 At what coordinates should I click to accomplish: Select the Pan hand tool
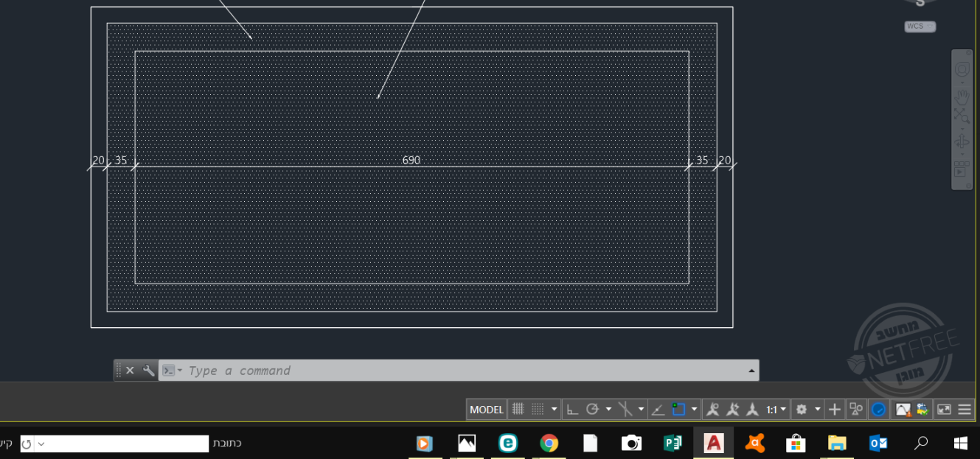click(x=962, y=97)
